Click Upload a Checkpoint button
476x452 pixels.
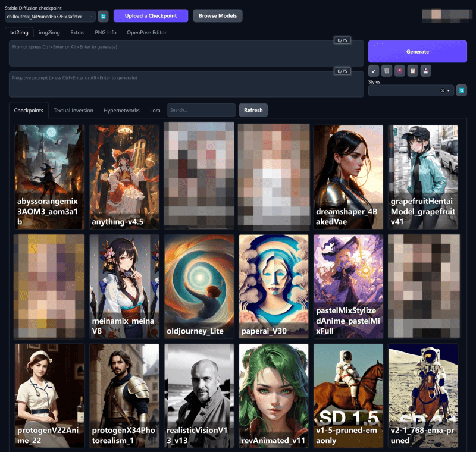pos(151,15)
